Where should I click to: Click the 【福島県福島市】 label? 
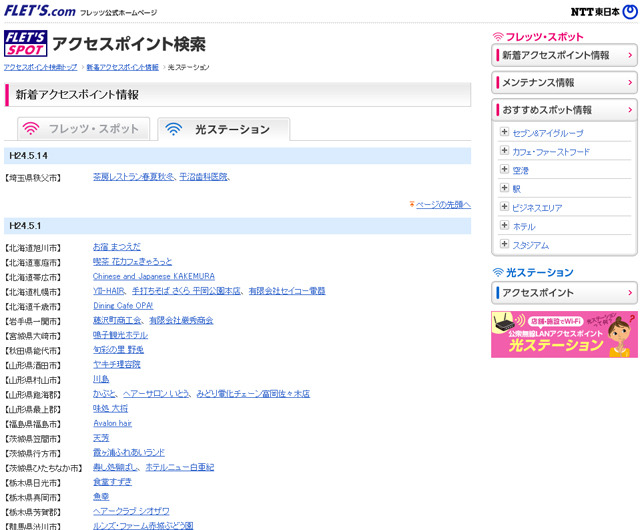[x=33, y=424]
